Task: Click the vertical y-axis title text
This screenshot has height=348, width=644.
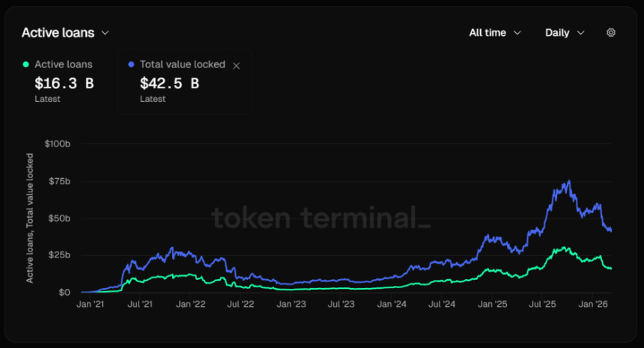Action: pyautogui.click(x=30, y=218)
